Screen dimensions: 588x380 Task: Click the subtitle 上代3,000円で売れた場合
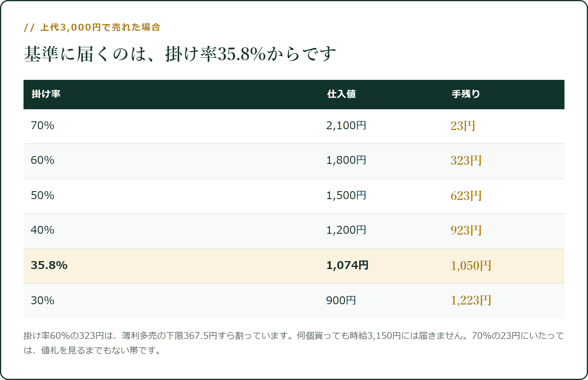tap(100, 27)
